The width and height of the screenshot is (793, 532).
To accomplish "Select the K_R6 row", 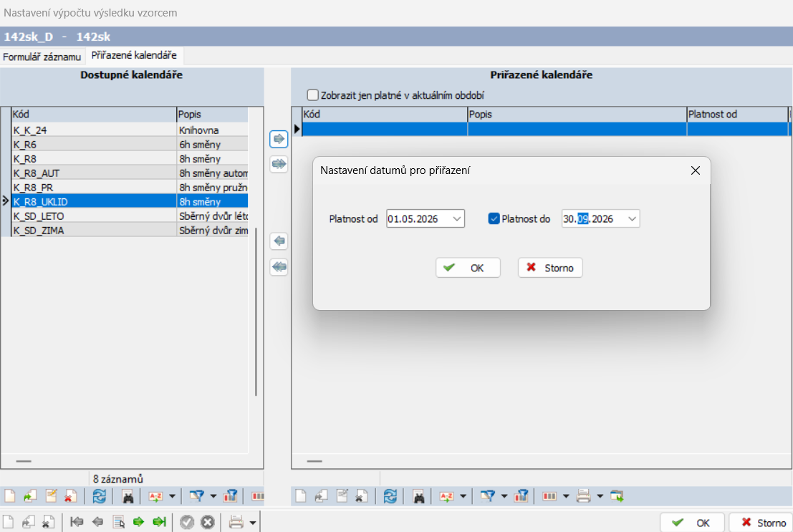I will 130,144.
